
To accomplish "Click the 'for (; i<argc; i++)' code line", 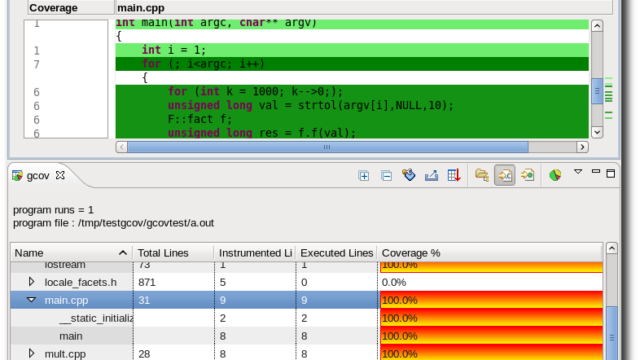I will pyautogui.click(x=352, y=64).
